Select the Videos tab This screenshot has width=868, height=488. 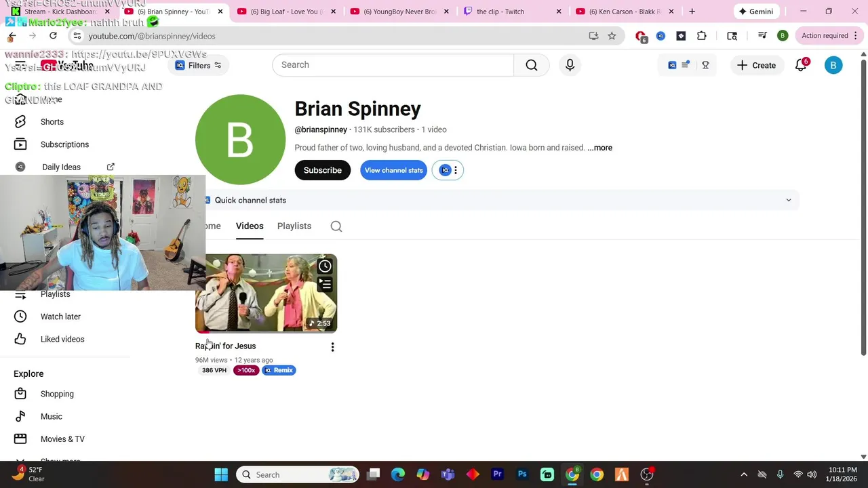pyautogui.click(x=250, y=226)
